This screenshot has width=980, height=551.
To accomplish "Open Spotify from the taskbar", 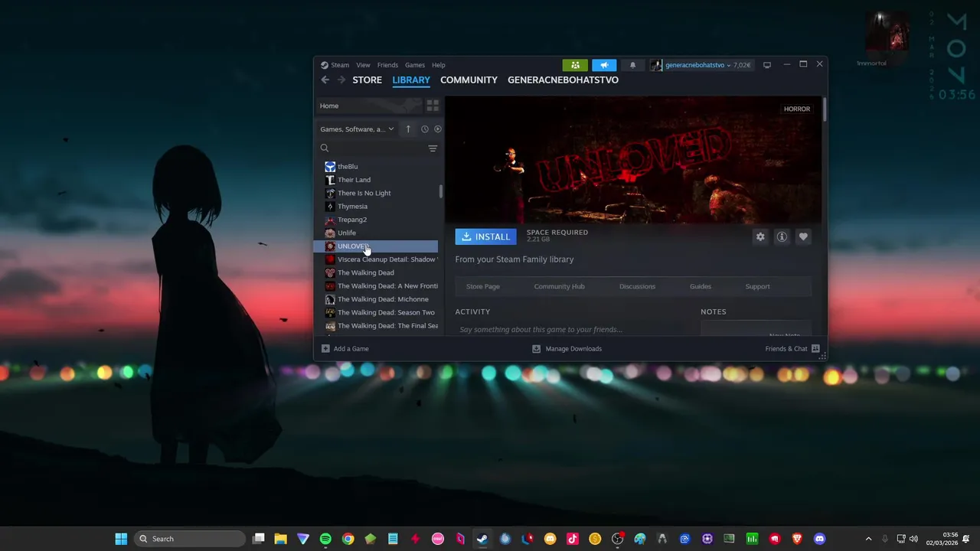I will [325, 539].
